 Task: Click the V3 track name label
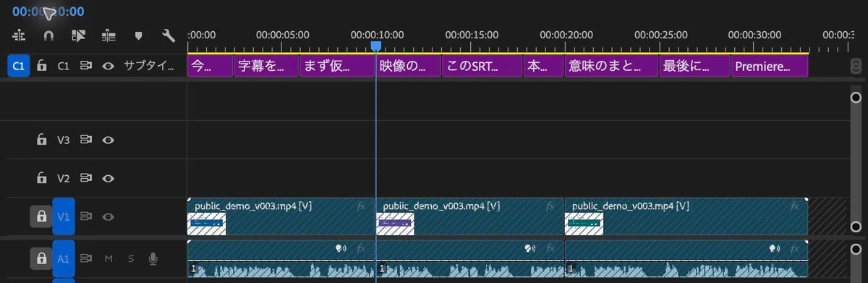pyautogui.click(x=64, y=140)
